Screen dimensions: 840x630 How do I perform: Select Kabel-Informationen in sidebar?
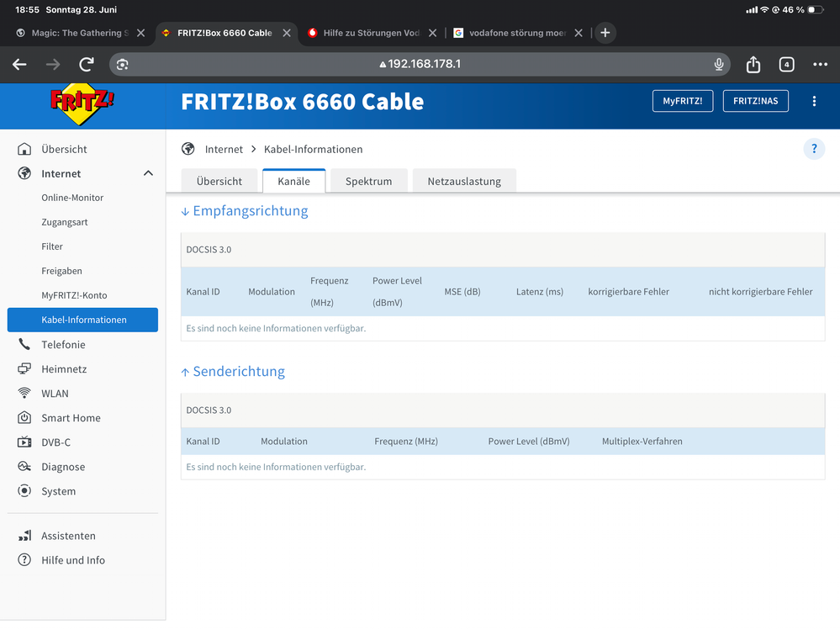(x=82, y=320)
